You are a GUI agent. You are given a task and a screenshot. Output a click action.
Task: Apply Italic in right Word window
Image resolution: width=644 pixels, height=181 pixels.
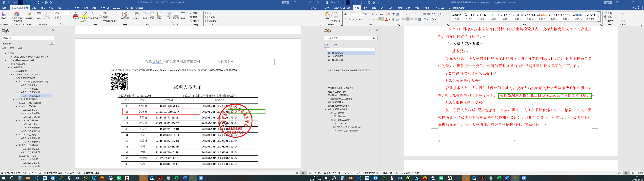click(350, 19)
